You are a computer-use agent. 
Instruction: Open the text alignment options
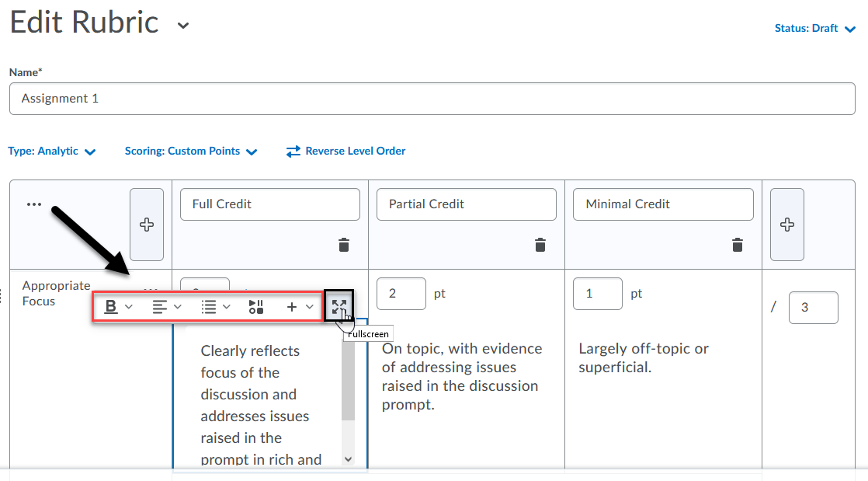[x=166, y=307]
